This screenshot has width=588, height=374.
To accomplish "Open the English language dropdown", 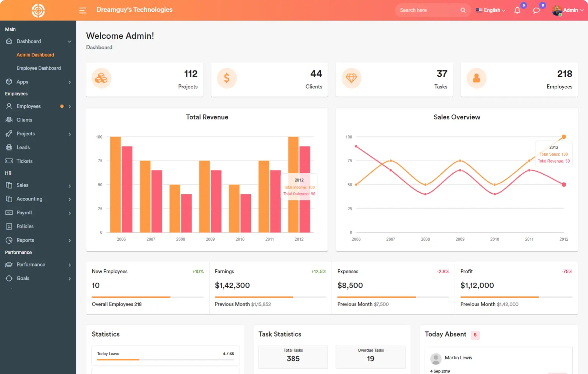I will click(x=490, y=10).
